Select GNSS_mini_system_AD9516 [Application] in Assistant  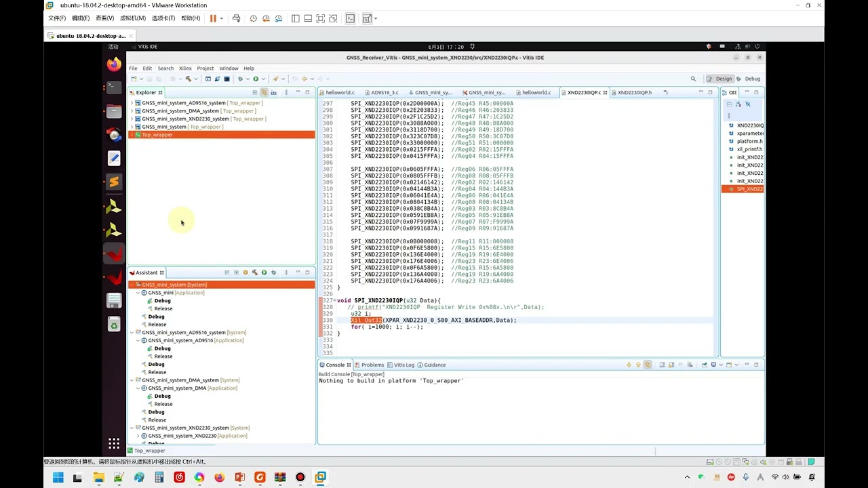[x=193, y=340]
